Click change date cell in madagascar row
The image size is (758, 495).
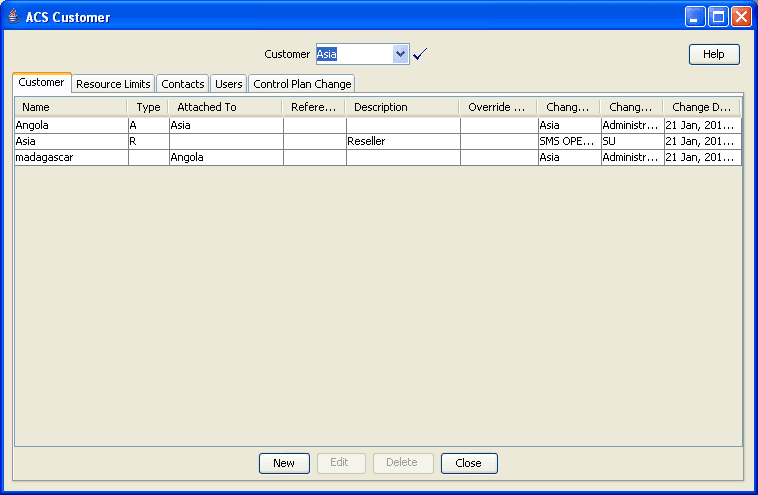click(x=702, y=157)
